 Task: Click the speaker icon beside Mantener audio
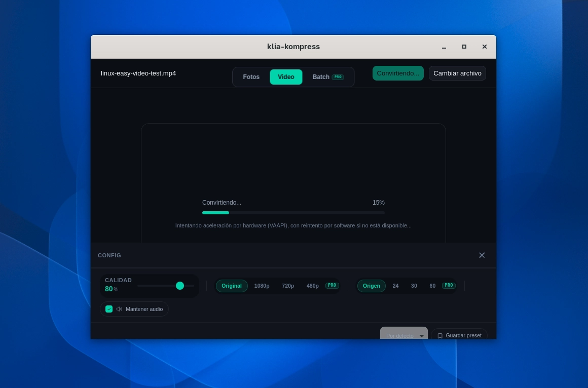coord(119,309)
